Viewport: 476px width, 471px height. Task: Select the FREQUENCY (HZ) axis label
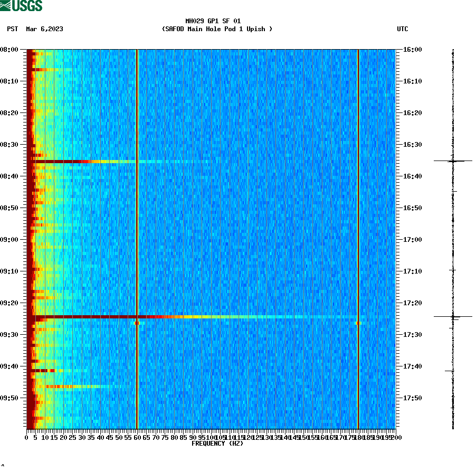coord(217,444)
